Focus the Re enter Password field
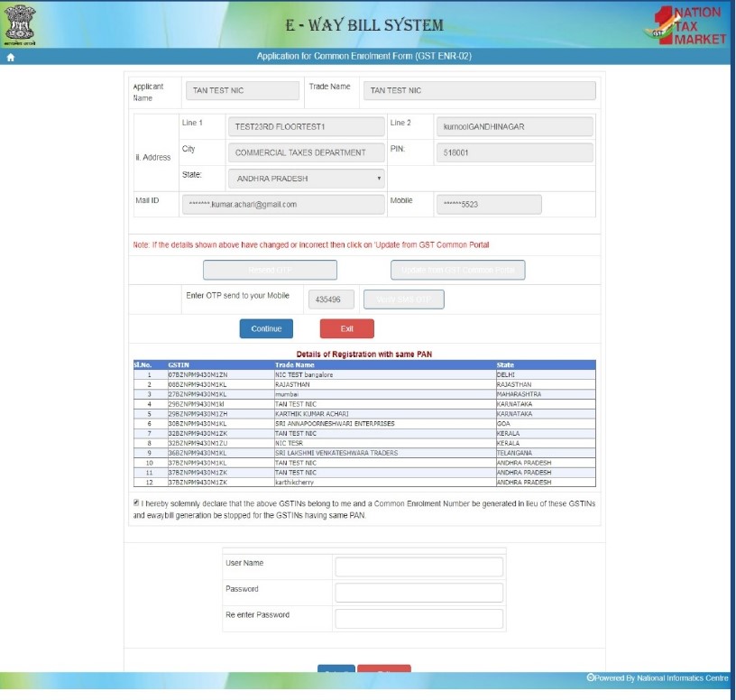 [x=419, y=619]
